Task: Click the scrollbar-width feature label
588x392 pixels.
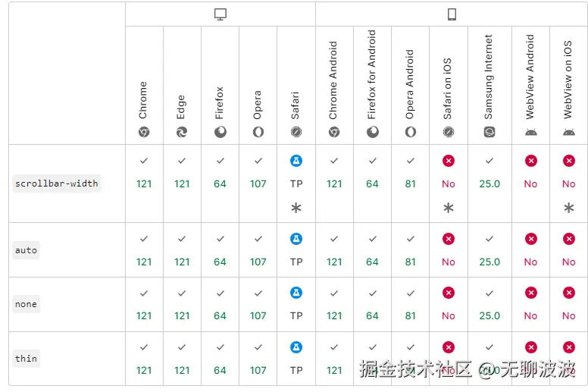Action: click(x=57, y=183)
